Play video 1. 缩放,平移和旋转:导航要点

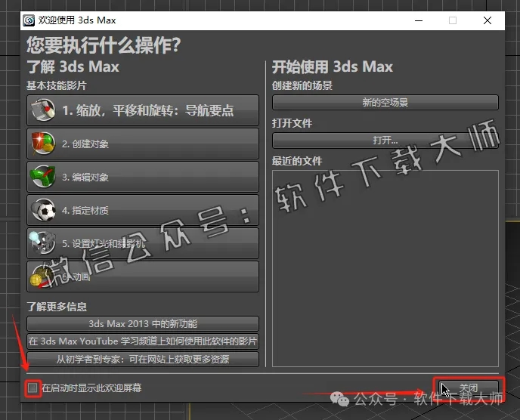click(x=143, y=110)
